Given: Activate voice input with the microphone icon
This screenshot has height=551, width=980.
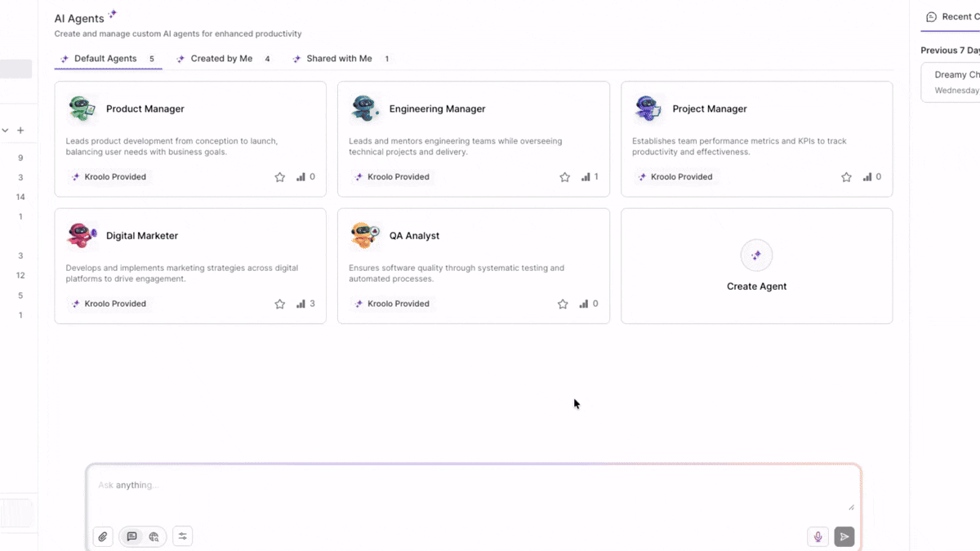Looking at the screenshot, I should (817, 536).
